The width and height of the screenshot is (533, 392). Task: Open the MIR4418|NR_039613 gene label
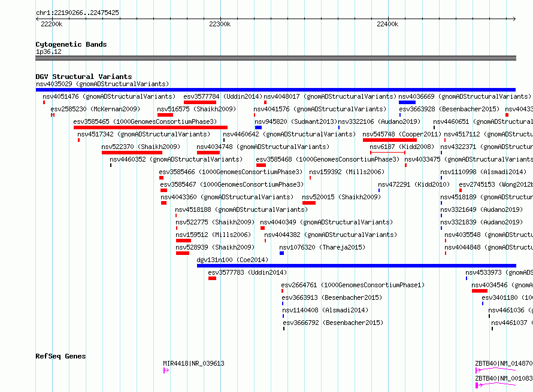[x=193, y=363]
